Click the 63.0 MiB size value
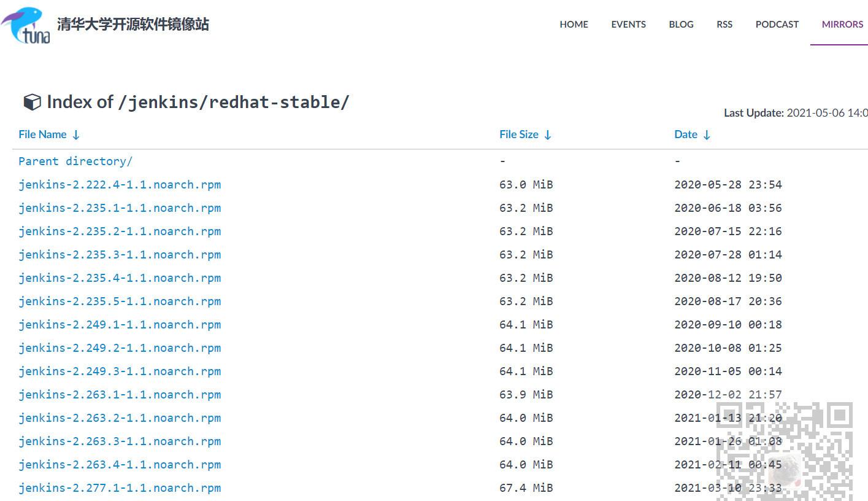This screenshot has width=868, height=501. click(x=526, y=184)
